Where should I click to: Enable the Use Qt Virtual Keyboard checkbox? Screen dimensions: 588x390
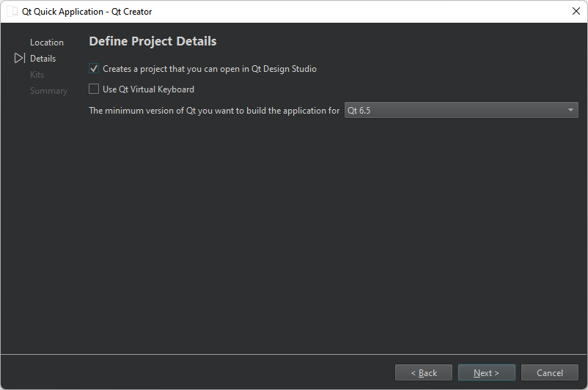coord(94,89)
